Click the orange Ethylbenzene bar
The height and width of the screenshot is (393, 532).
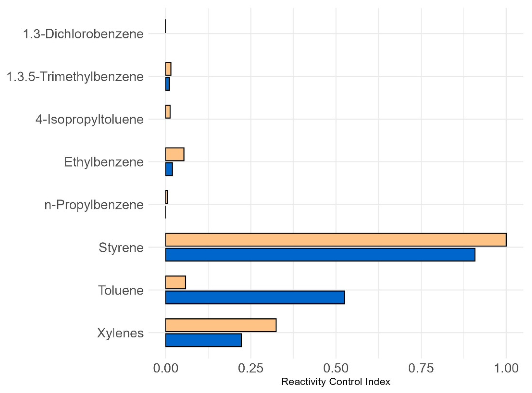pos(175,154)
